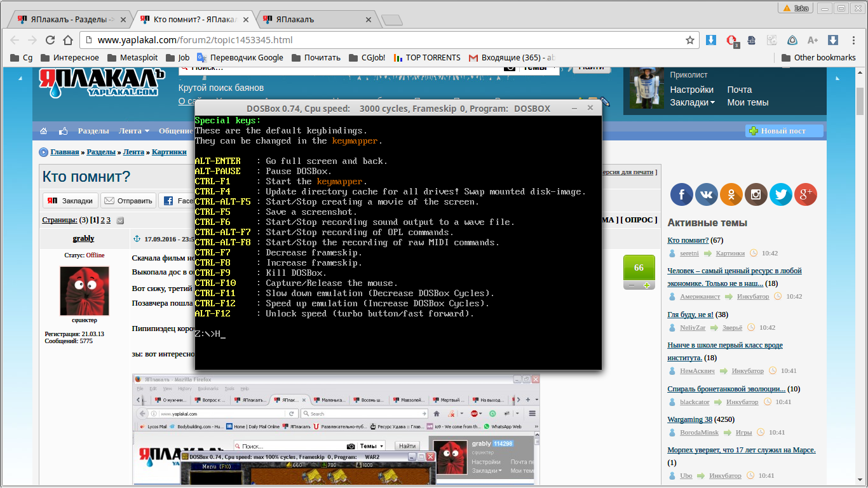
Task: Click the green 66 rating box
Action: coord(639,268)
